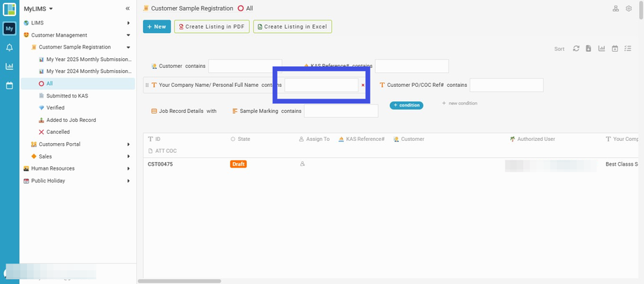This screenshot has height=284, width=644.
Task: Click the + new condition link
Action: point(460,103)
